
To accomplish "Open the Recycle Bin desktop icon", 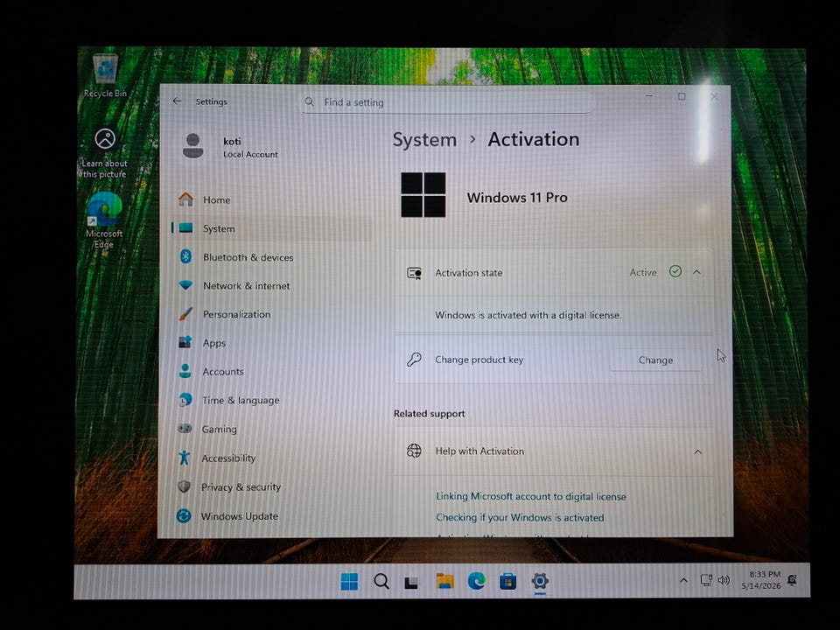I will coord(106,76).
